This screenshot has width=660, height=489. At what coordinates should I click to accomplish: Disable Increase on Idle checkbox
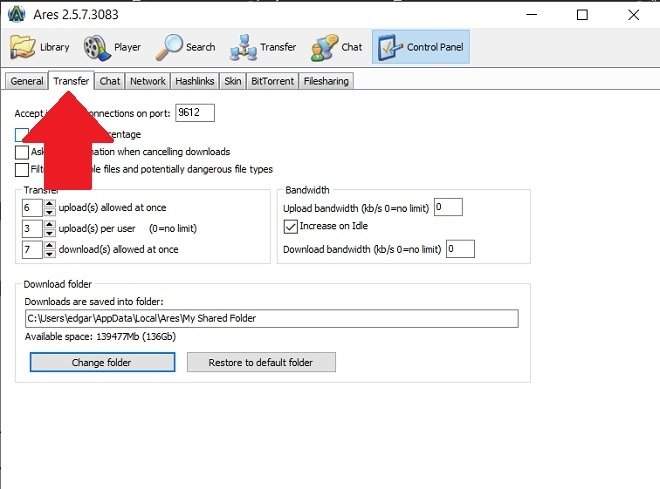tap(290, 226)
